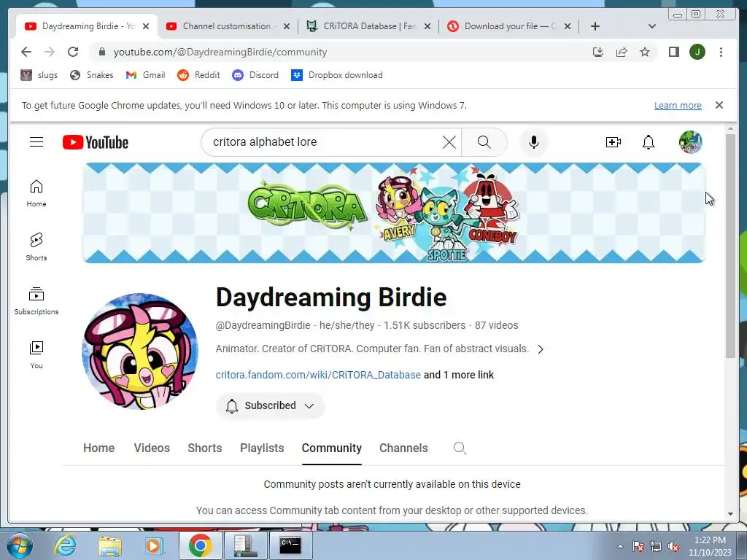
Task: Open Shorts in the YouTube sidebar
Action: (36, 247)
